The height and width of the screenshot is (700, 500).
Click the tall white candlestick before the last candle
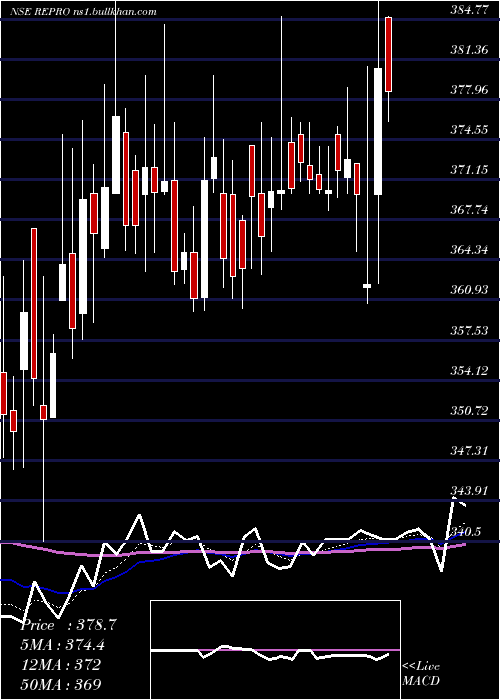coord(378,131)
